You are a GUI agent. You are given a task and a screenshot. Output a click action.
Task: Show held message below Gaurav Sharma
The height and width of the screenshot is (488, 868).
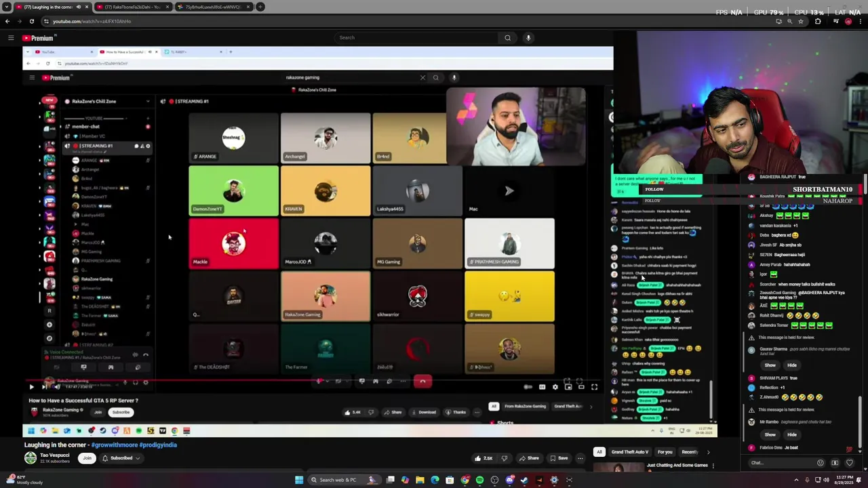click(x=770, y=365)
